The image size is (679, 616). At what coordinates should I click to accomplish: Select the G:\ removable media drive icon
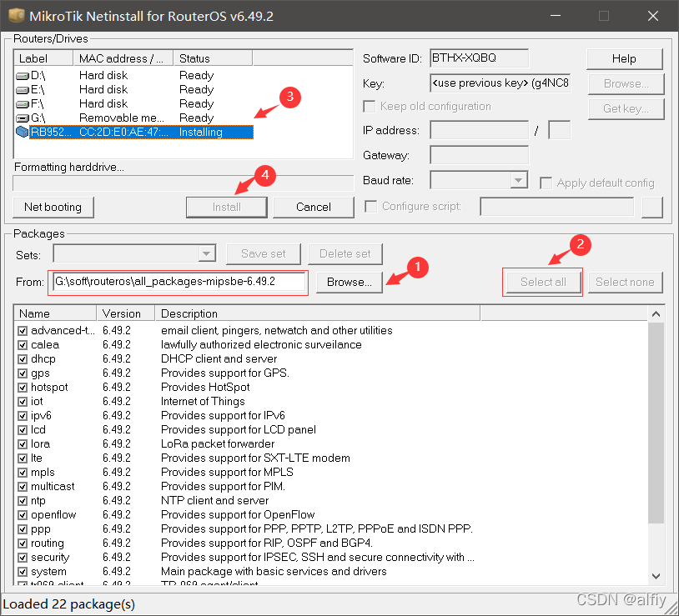[x=22, y=118]
